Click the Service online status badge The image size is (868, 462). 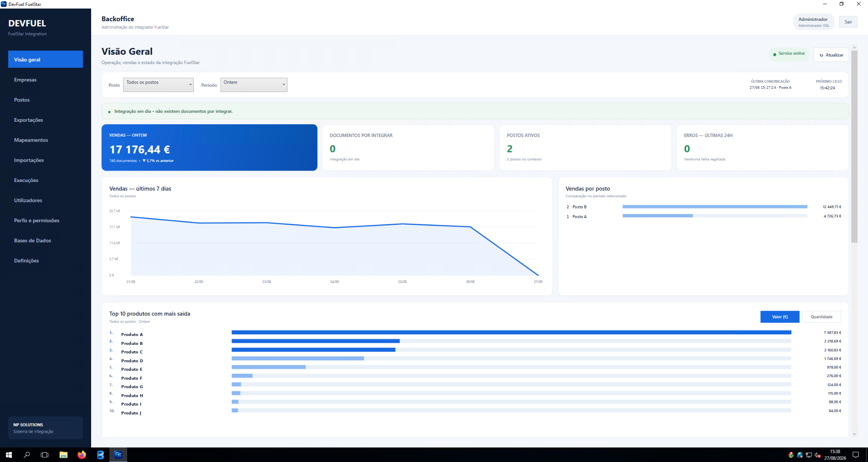pos(789,54)
